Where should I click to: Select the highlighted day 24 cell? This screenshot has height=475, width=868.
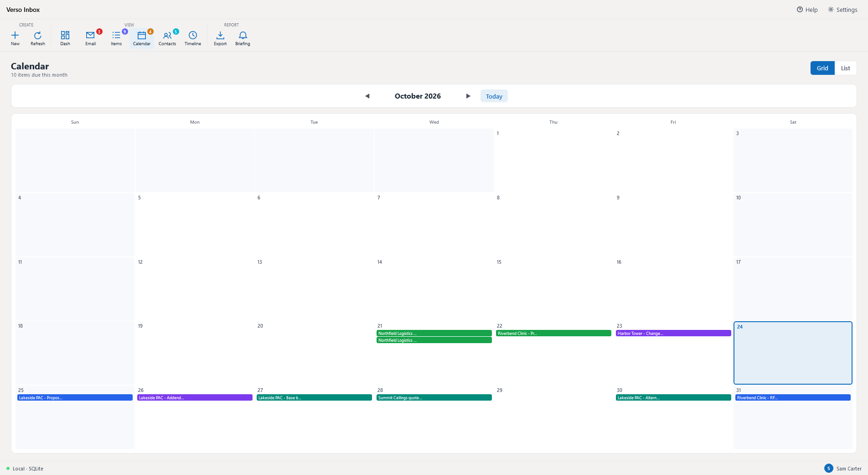(x=793, y=353)
